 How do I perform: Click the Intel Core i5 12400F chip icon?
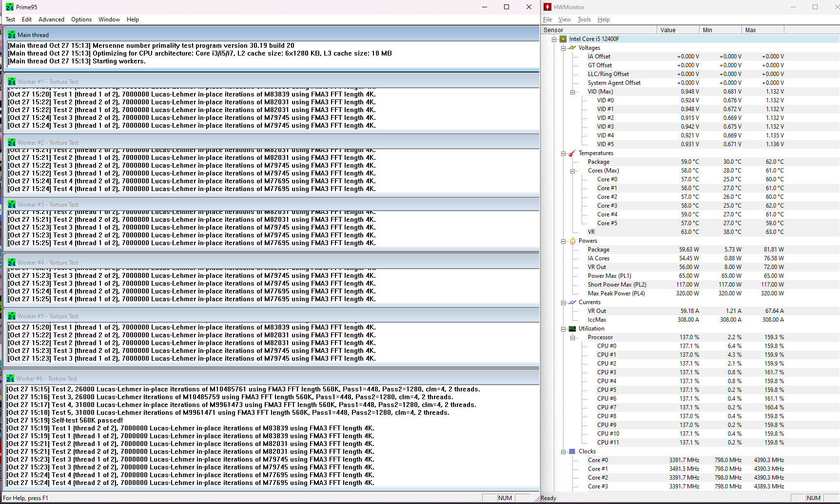click(563, 39)
